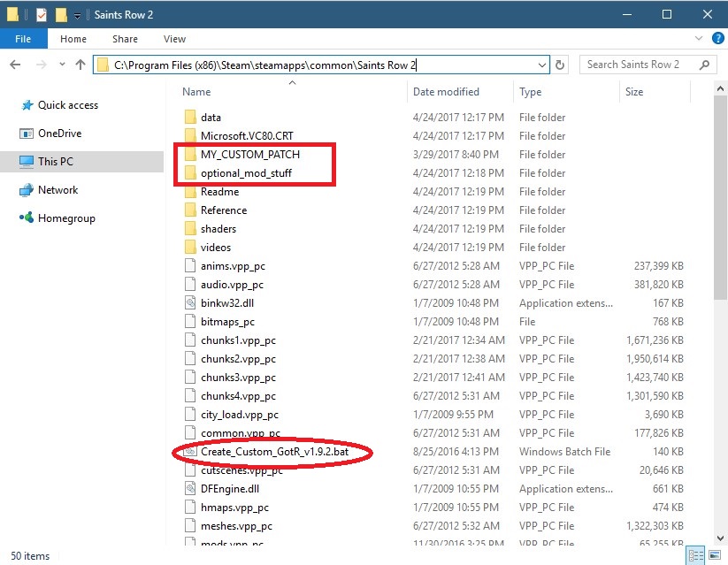The height and width of the screenshot is (565, 728).
Task: Sort by the Type column header
Action: pyautogui.click(x=530, y=92)
